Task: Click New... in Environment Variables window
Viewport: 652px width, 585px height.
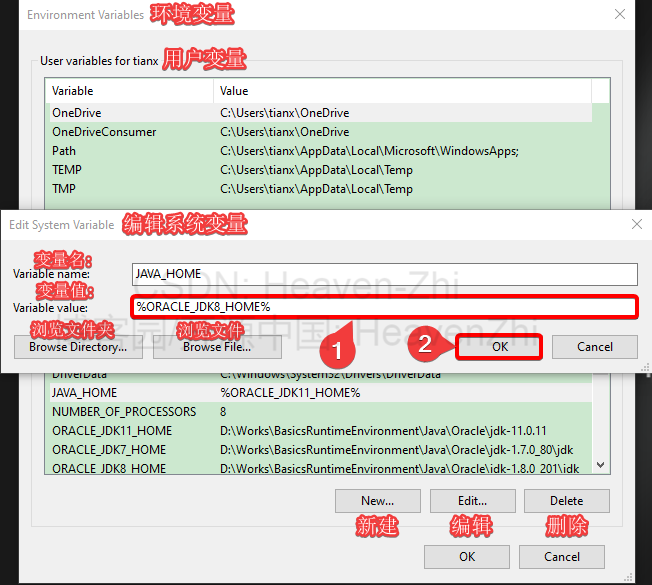Action: (378, 501)
